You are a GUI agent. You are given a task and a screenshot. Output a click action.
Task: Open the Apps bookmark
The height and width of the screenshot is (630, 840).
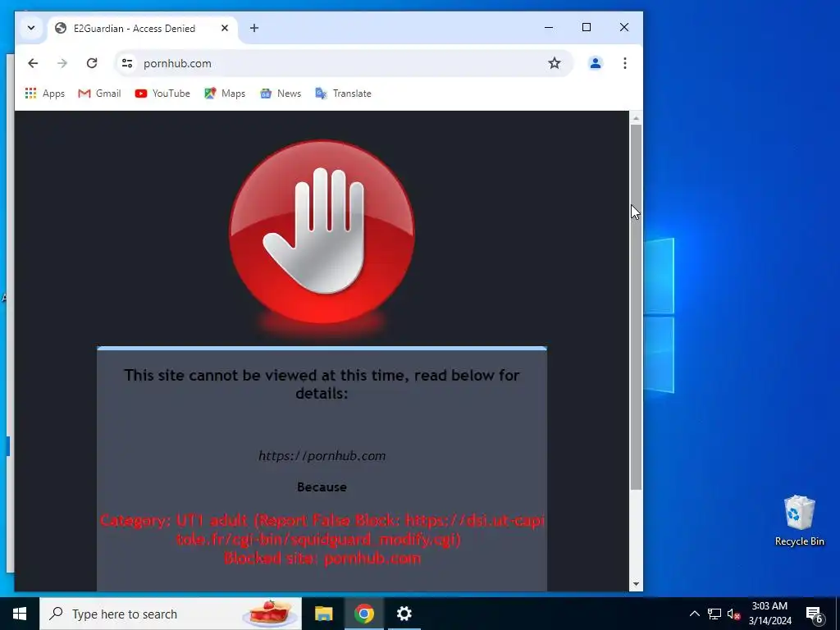(45, 94)
